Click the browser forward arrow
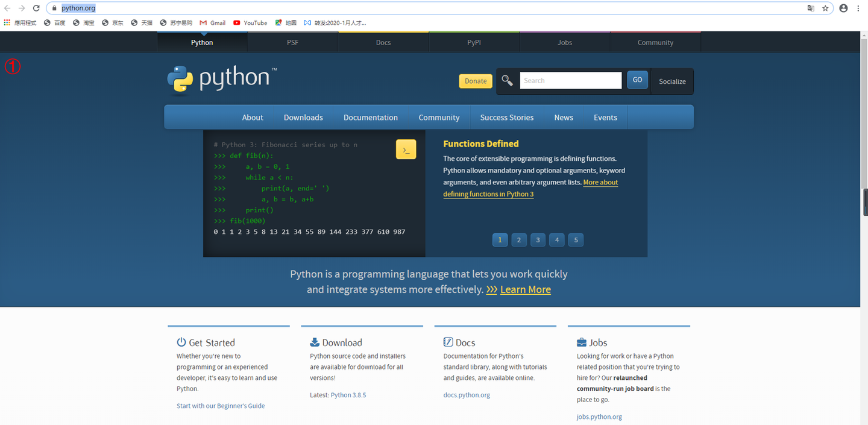The width and height of the screenshot is (868, 425). tap(22, 8)
